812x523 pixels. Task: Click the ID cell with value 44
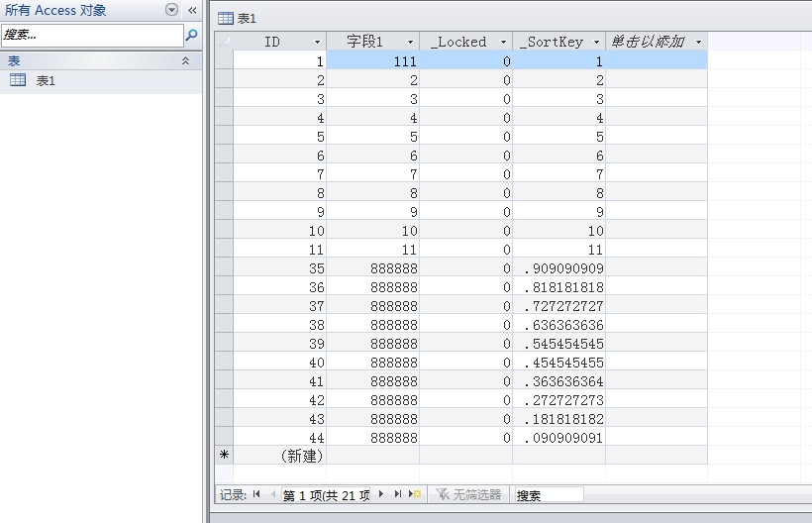(x=279, y=438)
